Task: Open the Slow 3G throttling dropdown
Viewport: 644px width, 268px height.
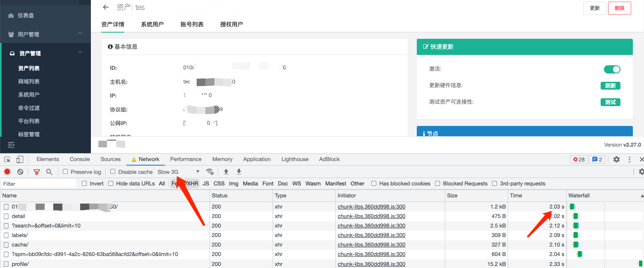Action: [x=177, y=171]
